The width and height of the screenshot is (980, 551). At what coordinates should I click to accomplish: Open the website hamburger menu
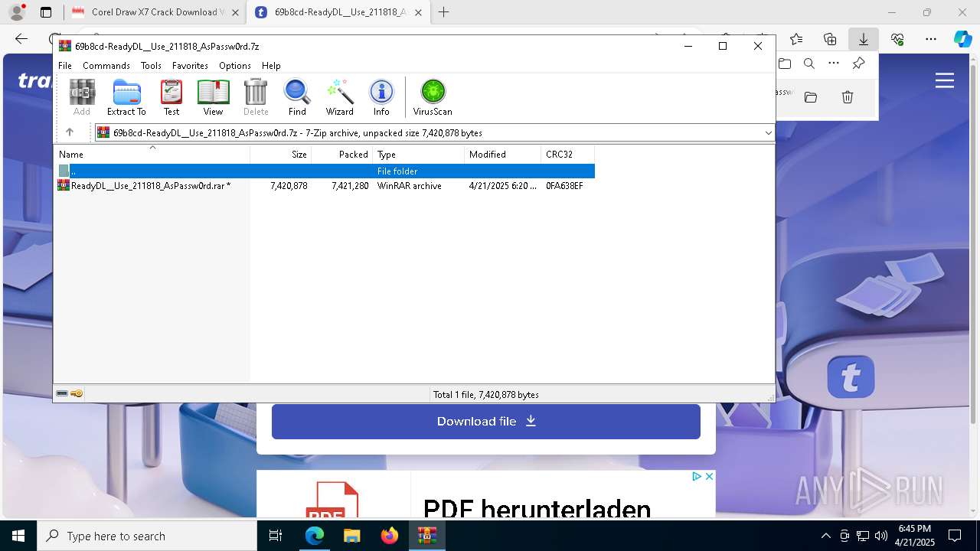pyautogui.click(x=945, y=80)
